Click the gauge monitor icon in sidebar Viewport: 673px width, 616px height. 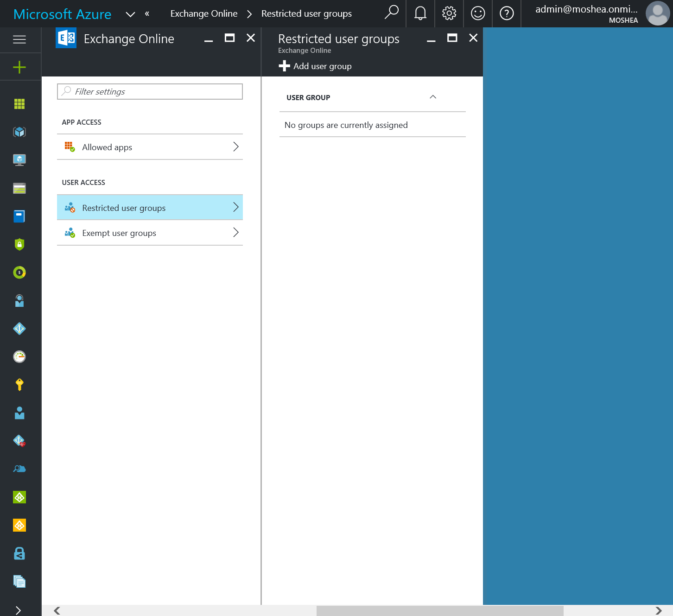tap(19, 356)
